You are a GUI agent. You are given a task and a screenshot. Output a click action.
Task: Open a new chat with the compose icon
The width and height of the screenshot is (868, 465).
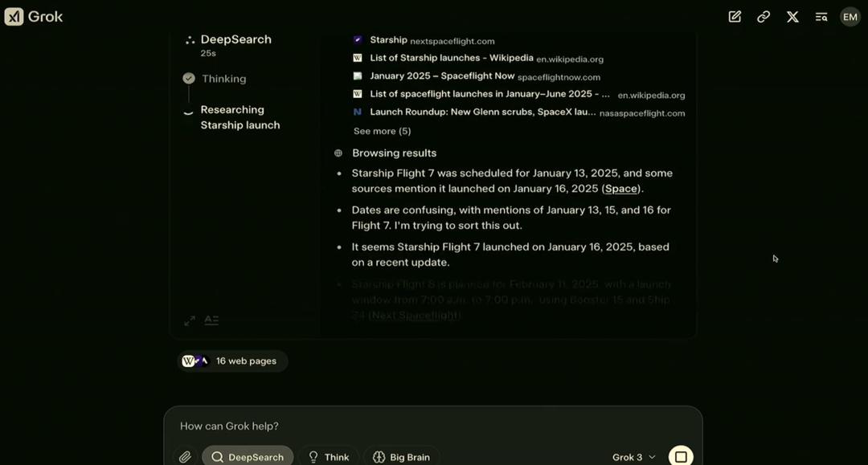734,16
